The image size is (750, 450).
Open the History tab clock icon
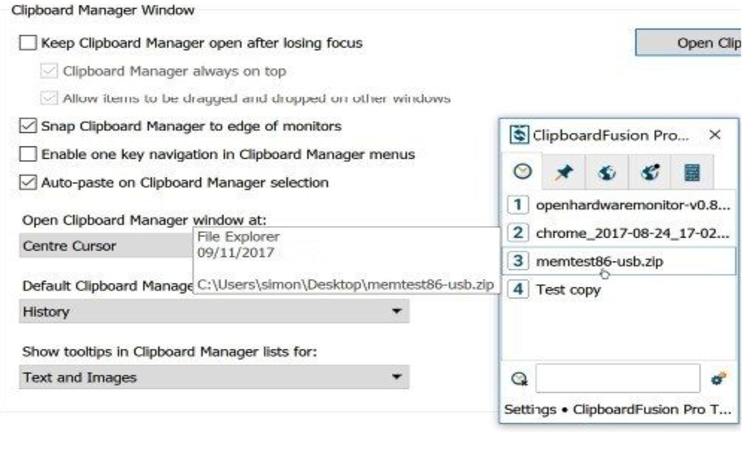(521, 171)
